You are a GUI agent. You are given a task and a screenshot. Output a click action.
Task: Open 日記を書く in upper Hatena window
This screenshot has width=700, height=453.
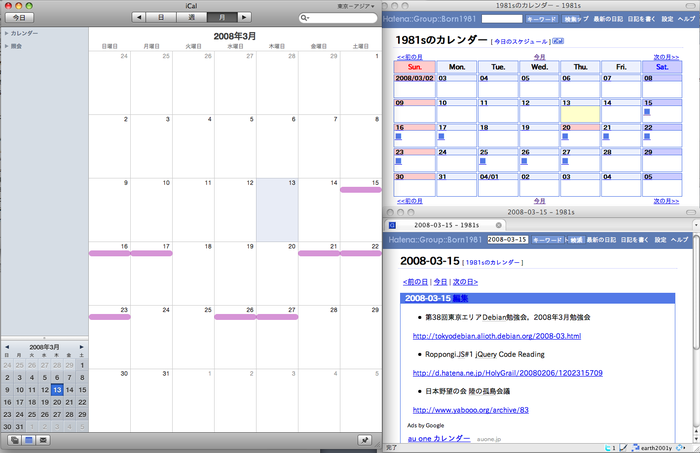pos(641,19)
